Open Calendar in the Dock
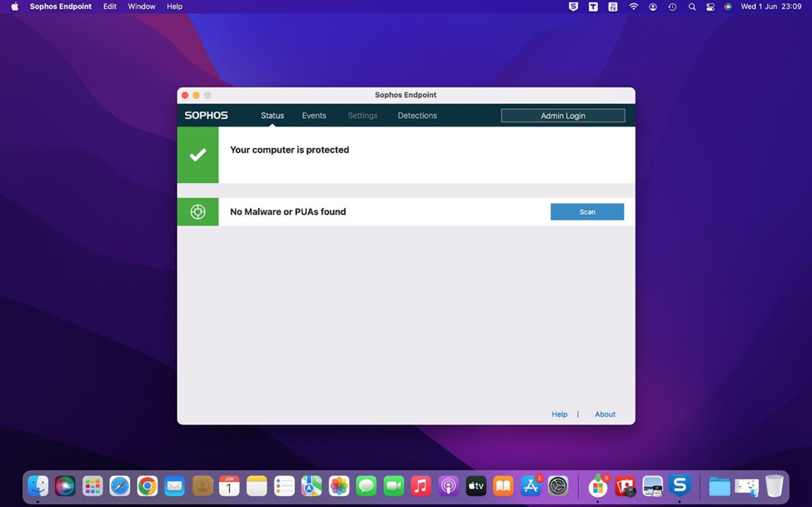 coord(229,486)
